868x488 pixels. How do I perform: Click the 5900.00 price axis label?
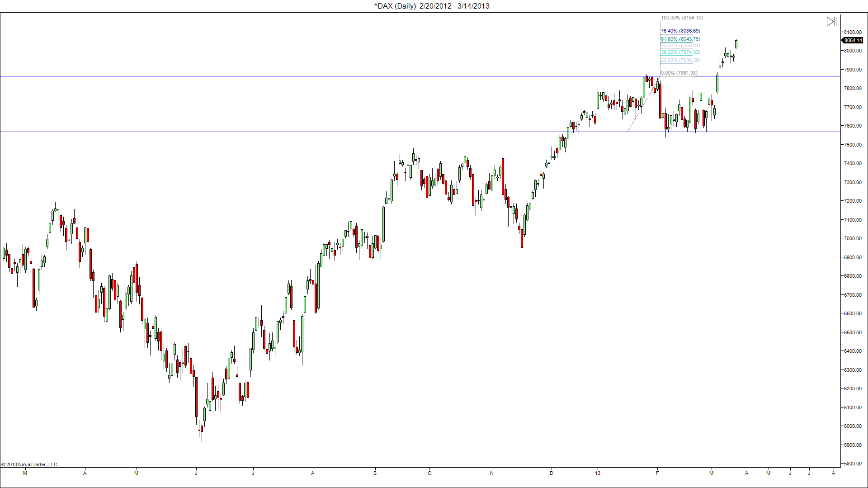coord(853,445)
